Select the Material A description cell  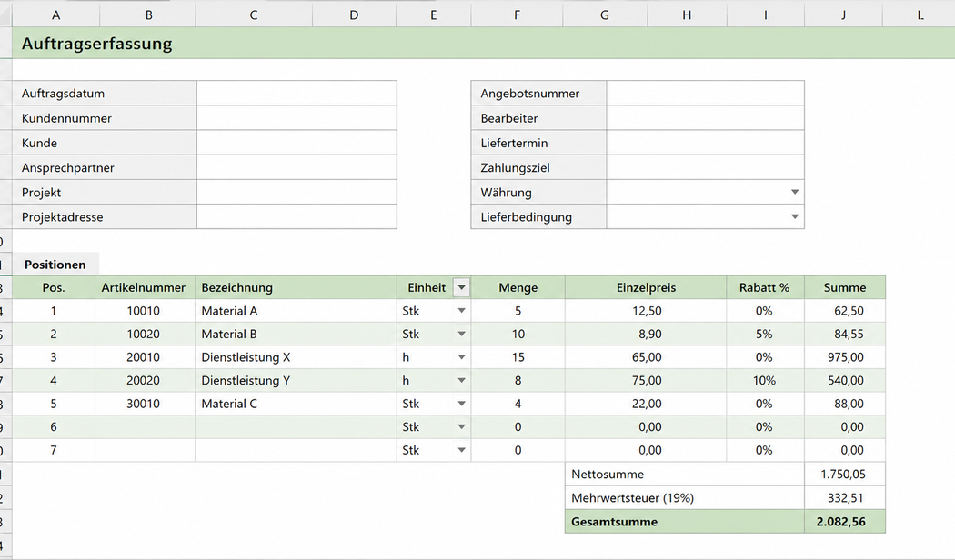(x=296, y=311)
